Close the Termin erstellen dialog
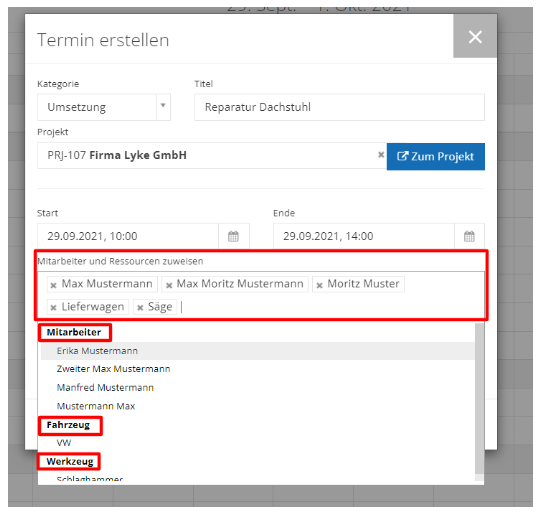The height and width of the screenshot is (515, 541). tap(475, 36)
